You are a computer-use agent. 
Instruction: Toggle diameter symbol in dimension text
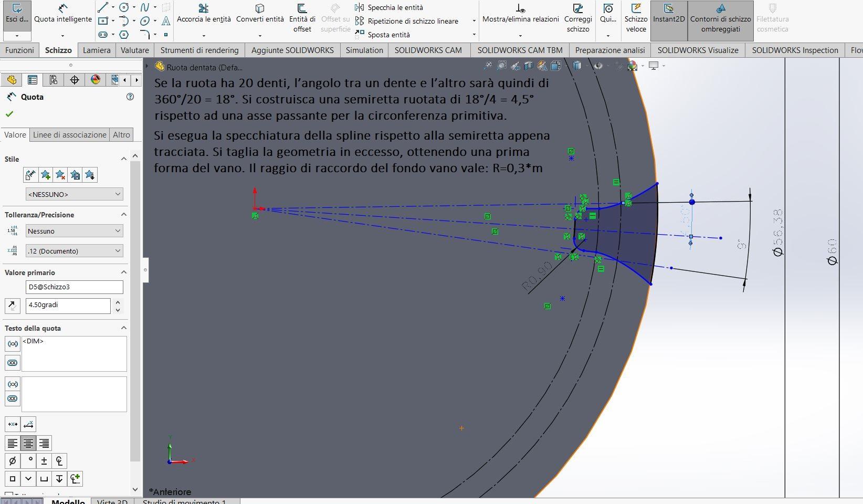click(13, 461)
